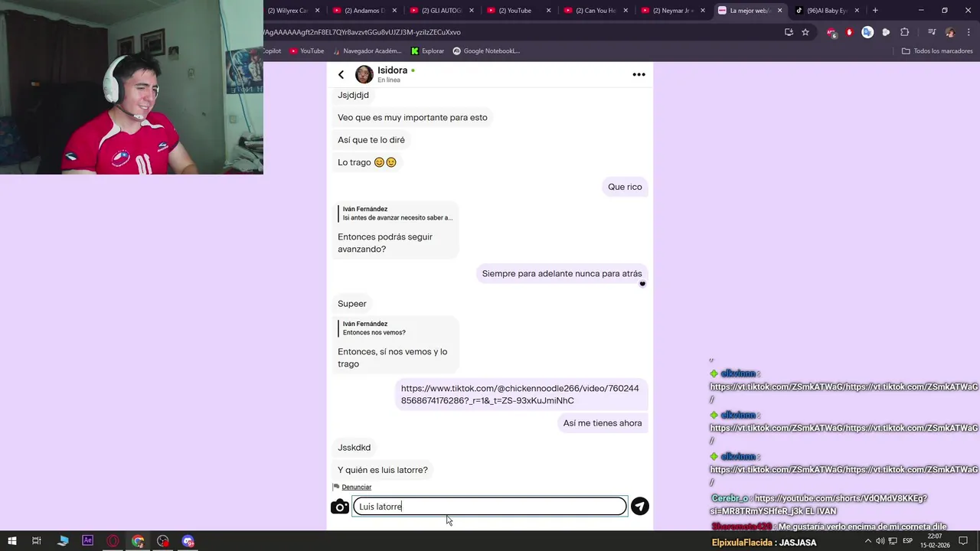Open the Windows Start menu
980x551 pixels.
click(11, 541)
